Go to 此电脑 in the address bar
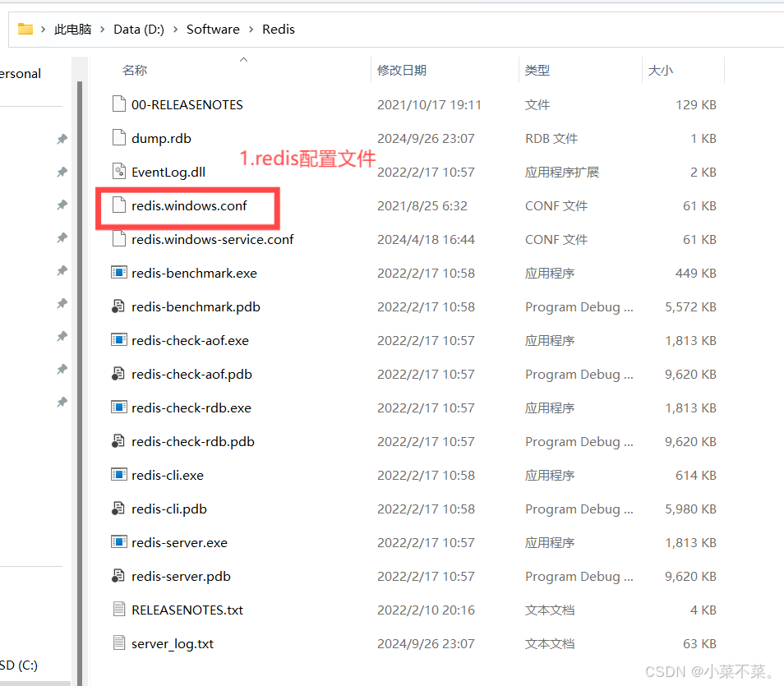This screenshot has width=784, height=686. pyautogui.click(x=73, y=30)
